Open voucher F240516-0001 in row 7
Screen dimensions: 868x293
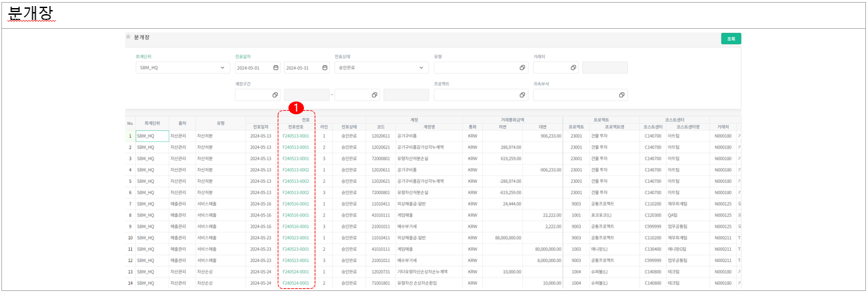click(296, 204)
